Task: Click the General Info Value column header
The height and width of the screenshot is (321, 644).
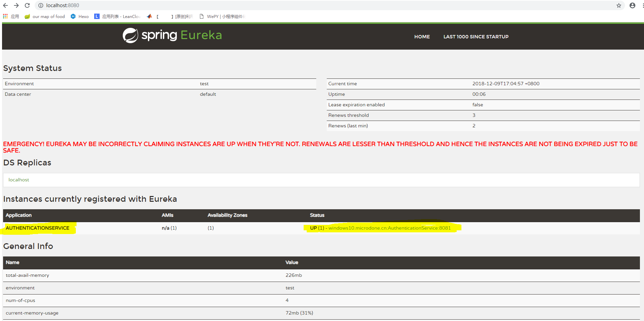Action: click(292, 262)
